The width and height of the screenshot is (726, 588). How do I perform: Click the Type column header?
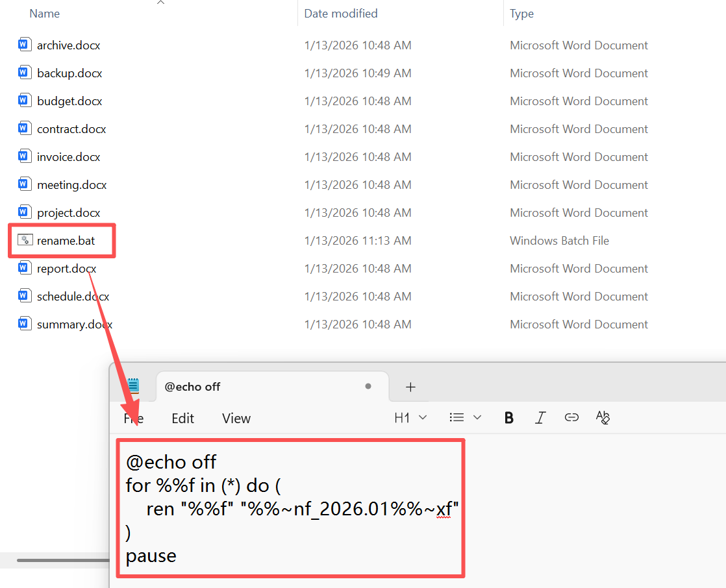click(522, 14)
